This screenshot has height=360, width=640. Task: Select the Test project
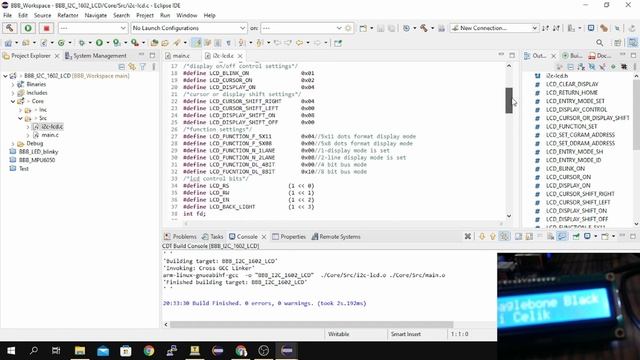point(24,169)
